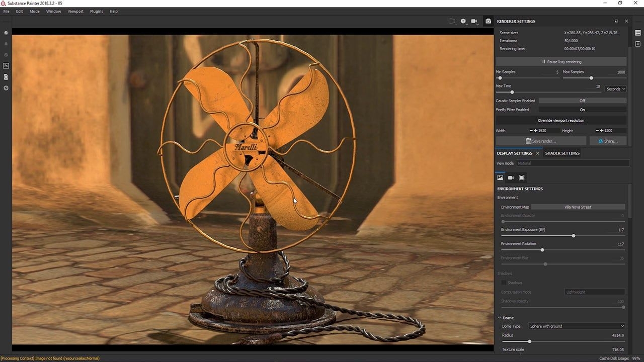Open the Viewport menu
Image resolution: width=644 pixels, height=362 pixels.
tap(75, 11)
